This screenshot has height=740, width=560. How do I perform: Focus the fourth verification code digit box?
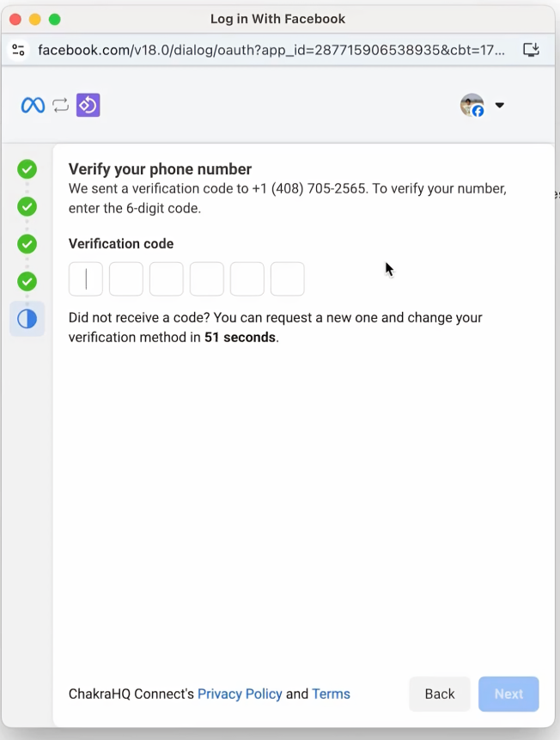click(x=207, y=279)
